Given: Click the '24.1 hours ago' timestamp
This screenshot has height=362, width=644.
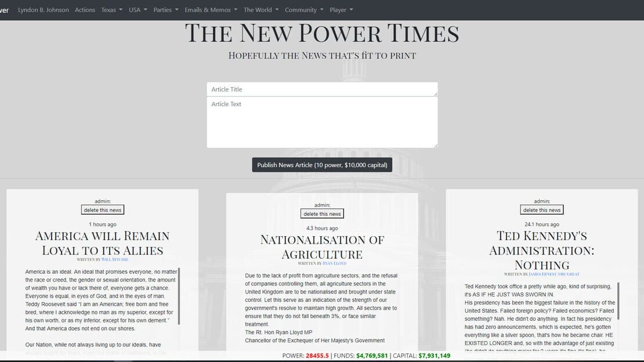Looking at the screenshot, I should tap(542, 225).
